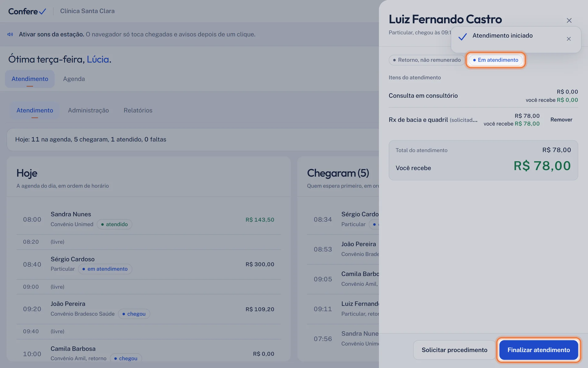Click the Você recebe R$ 78,00 total
588x368 pixels.
542,166
